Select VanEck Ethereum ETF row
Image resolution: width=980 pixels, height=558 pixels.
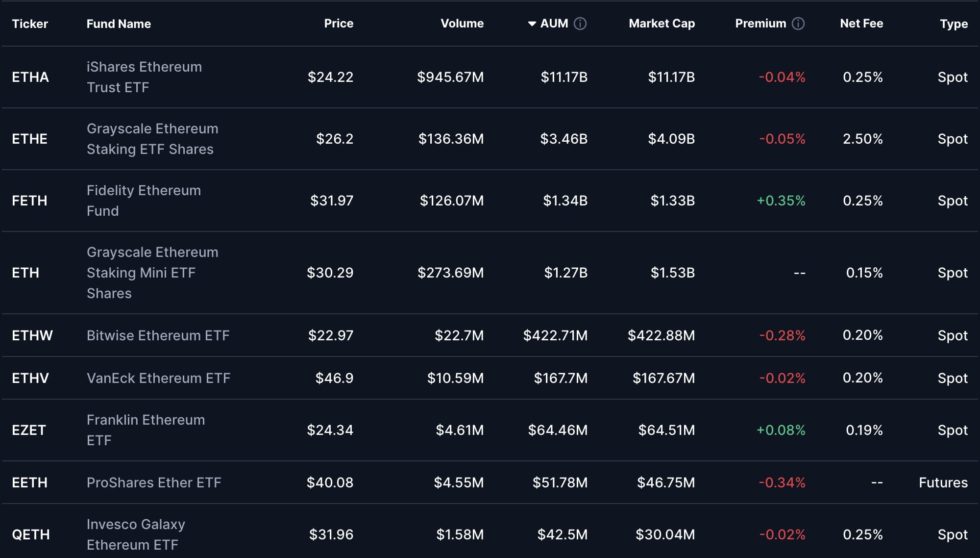(x=158, y=378)
